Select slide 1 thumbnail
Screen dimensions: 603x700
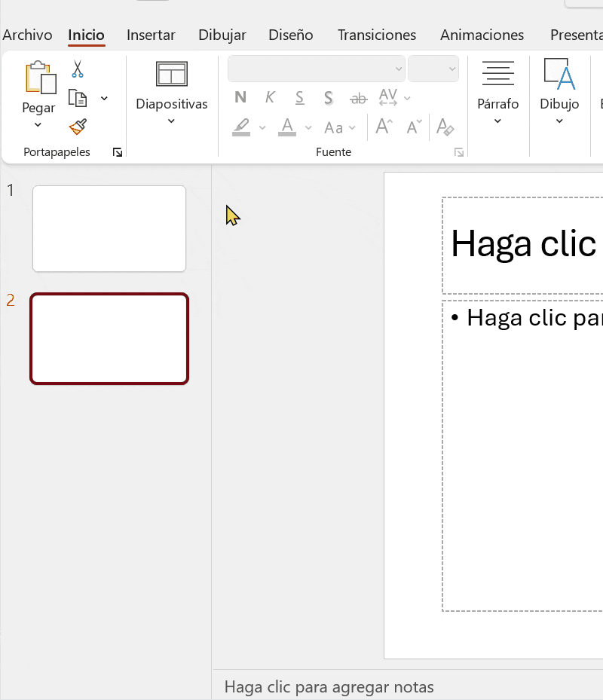click(109, 228)
